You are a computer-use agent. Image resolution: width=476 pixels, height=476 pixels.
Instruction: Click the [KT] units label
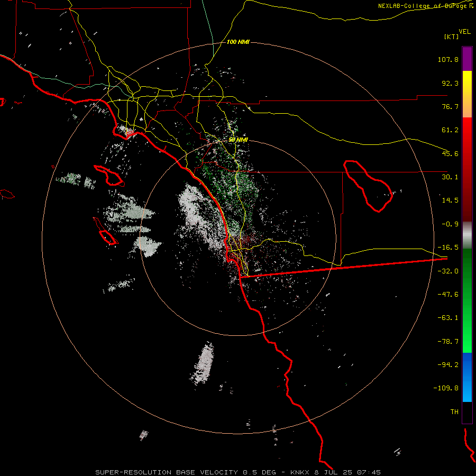[452, 36]
